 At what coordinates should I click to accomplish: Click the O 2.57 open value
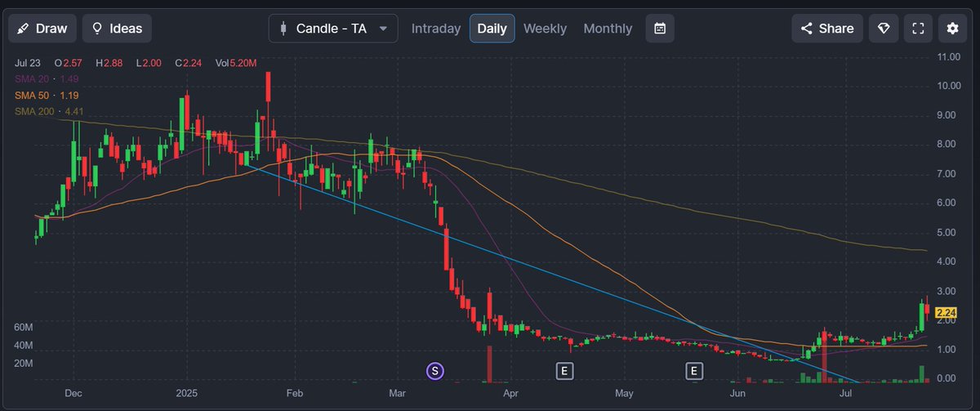click(68, 63)
